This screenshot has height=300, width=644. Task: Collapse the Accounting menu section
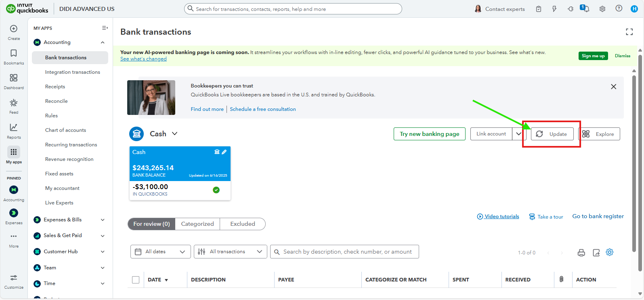tap(103, 42)
